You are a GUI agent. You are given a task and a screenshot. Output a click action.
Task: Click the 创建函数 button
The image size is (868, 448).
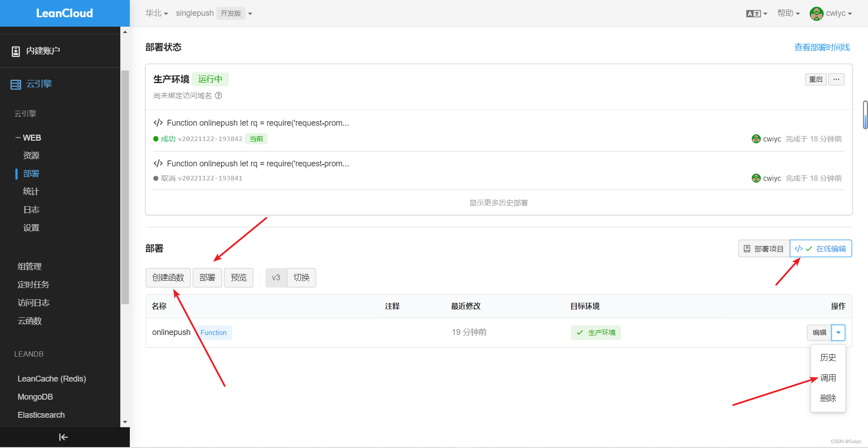coord(168,278)
